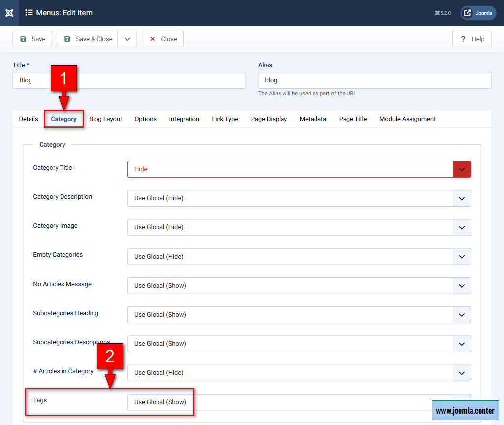504x425 pixels.
Task: Click the Menus list icon in header
Action: (x=29, y=13)
